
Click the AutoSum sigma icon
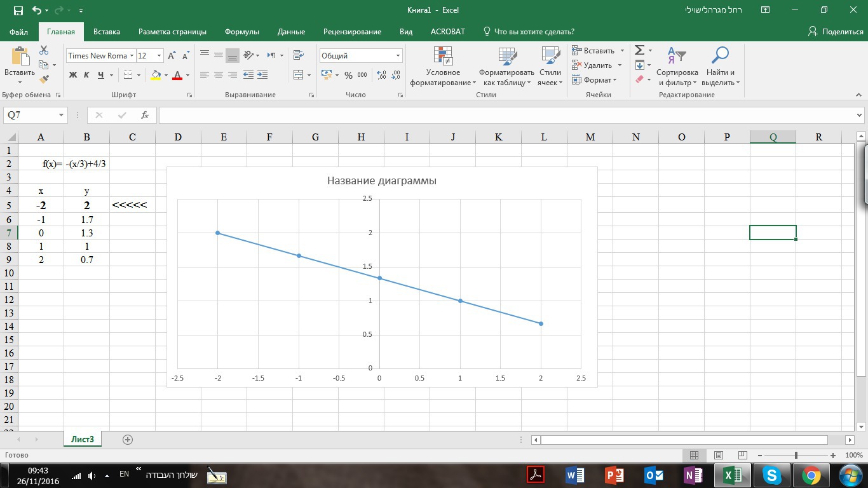point(640,50)
